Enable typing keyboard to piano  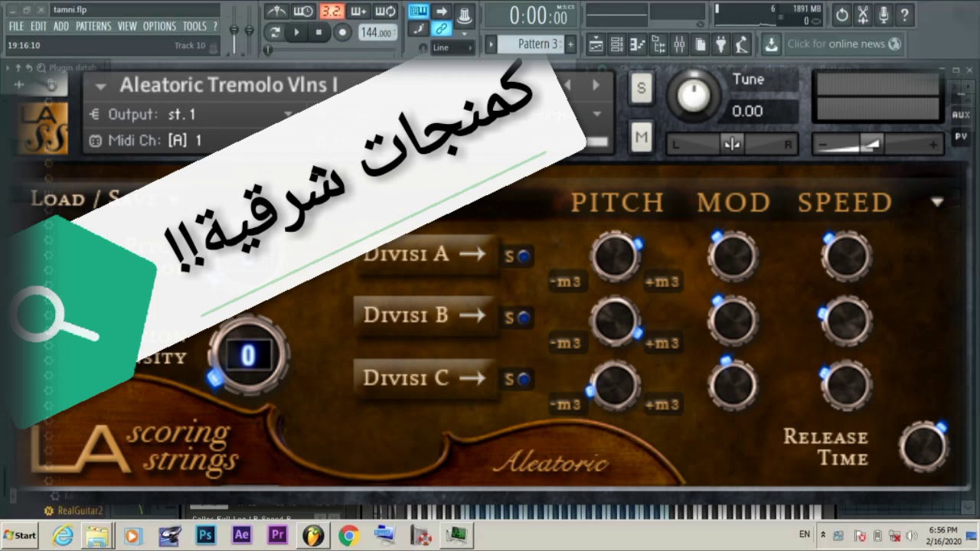point(418,11)
